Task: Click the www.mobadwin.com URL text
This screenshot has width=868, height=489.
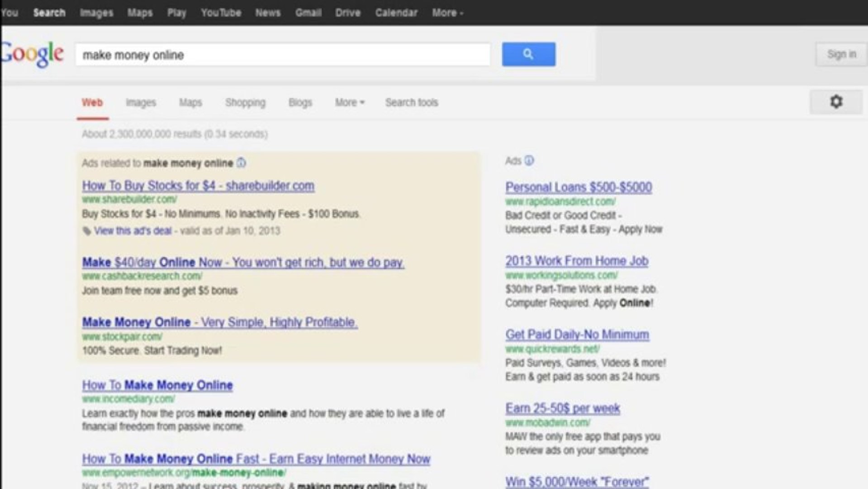Action: (x=548, y=423)
